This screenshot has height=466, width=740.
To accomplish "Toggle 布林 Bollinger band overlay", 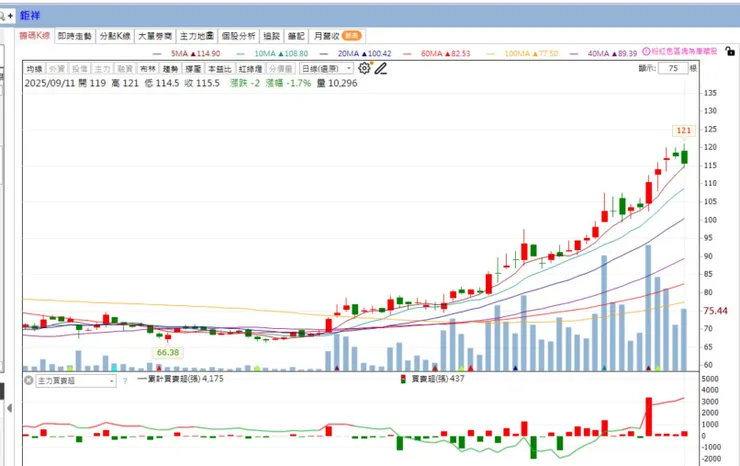I will (148, 69).
